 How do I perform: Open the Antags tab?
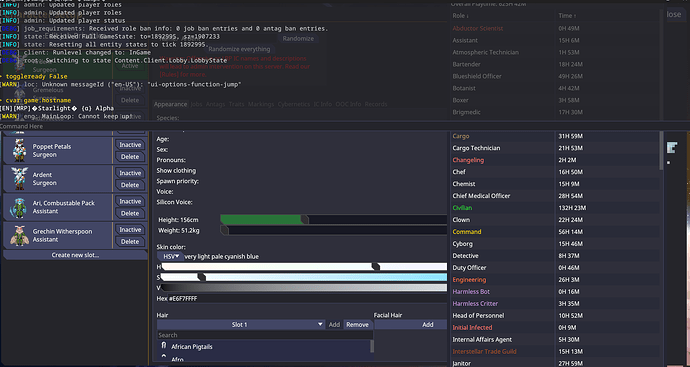[x=215, y=104]
